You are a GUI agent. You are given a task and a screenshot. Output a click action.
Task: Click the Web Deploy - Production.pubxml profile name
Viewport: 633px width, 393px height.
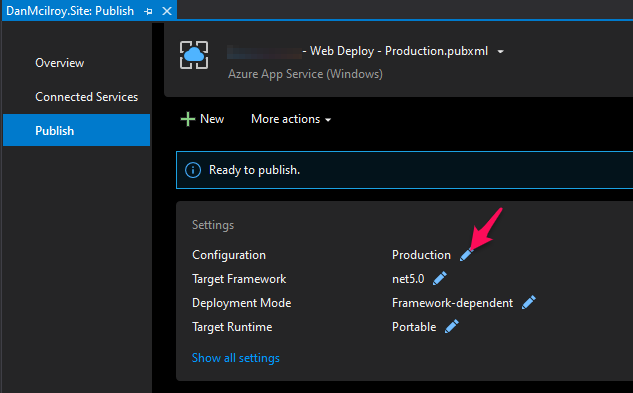pos(395,51)
